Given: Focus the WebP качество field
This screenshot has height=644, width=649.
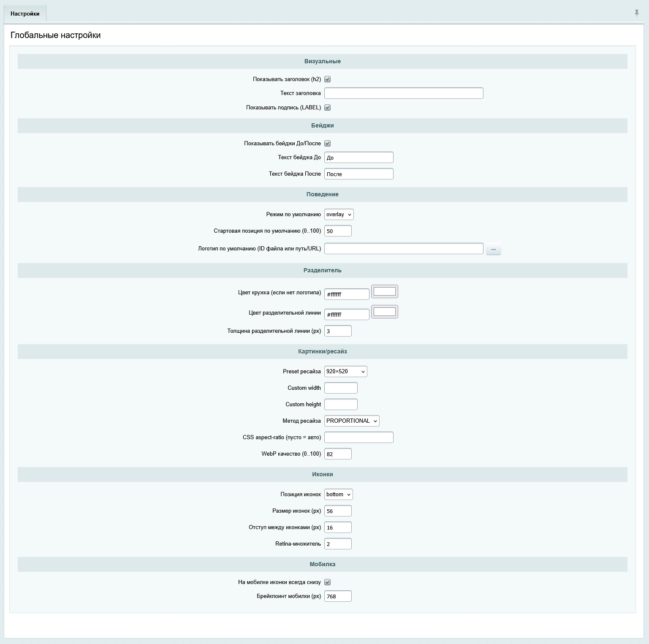Looking at the screenshot, I should (338, 454).
